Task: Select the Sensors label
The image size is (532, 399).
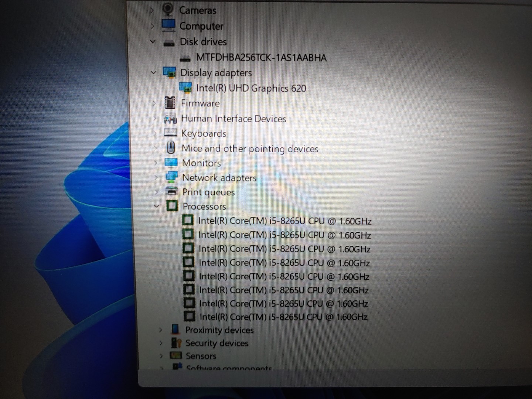Action: click(x=201, y=356)
